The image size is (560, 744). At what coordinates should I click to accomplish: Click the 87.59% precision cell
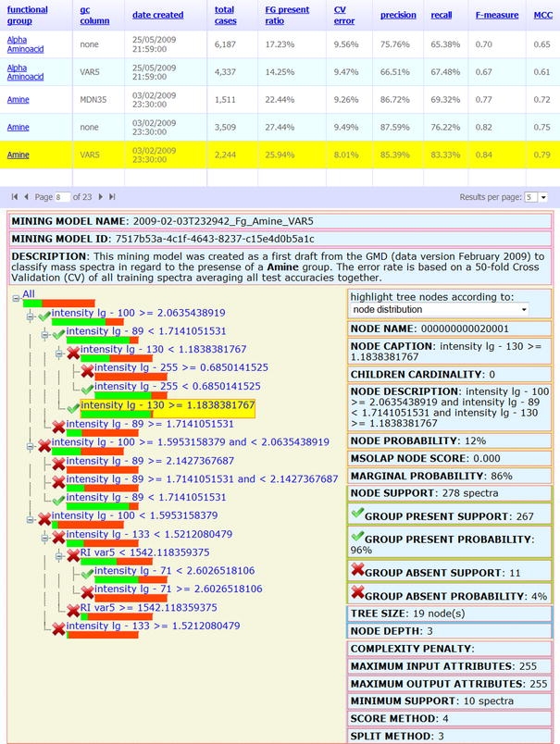click(x=395, y=127)
